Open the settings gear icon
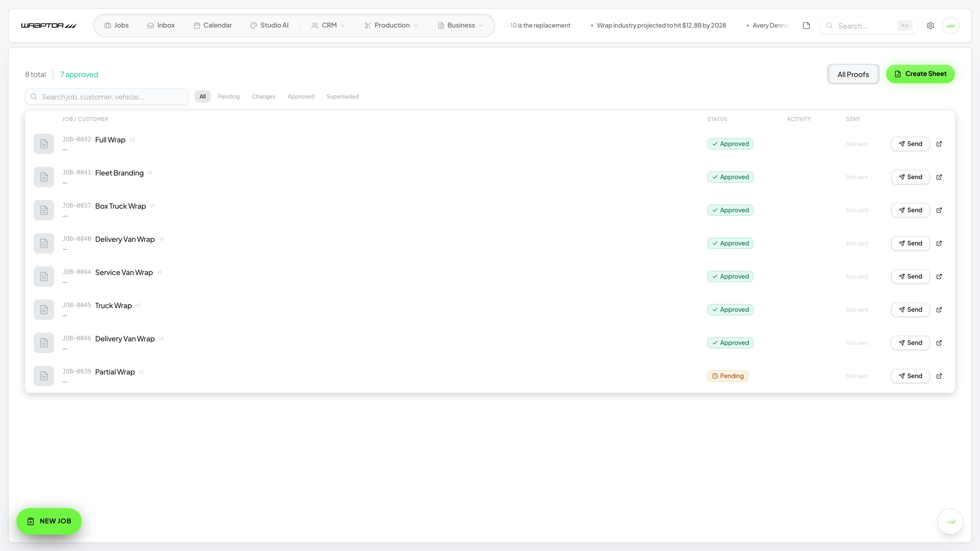The height and width of the screenshot is (551, 980). (x=930, y=26)
